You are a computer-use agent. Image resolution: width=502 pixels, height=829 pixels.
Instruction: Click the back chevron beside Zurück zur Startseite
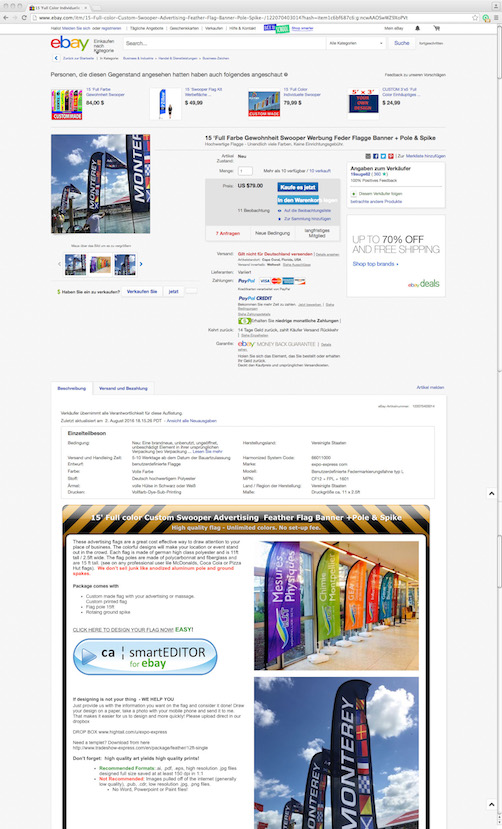[x=55, y=58]
